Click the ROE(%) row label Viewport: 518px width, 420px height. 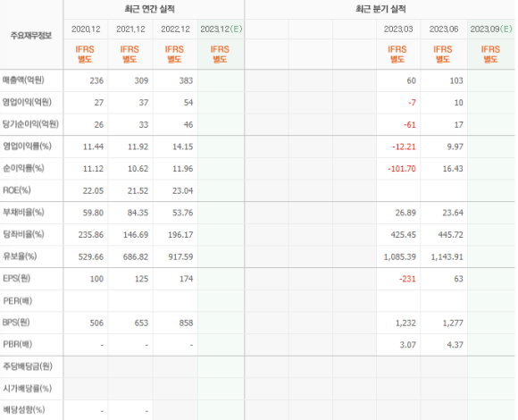(x=16, y=190)
